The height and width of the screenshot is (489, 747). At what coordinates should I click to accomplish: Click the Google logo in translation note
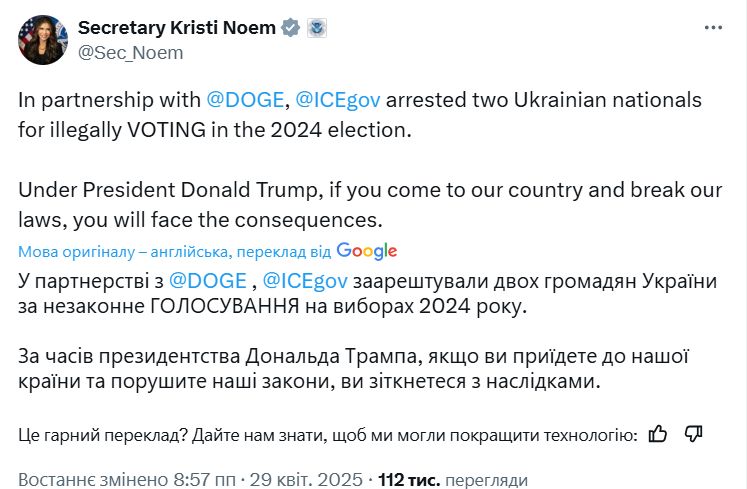pyautogui.click(x=367, y=251)
